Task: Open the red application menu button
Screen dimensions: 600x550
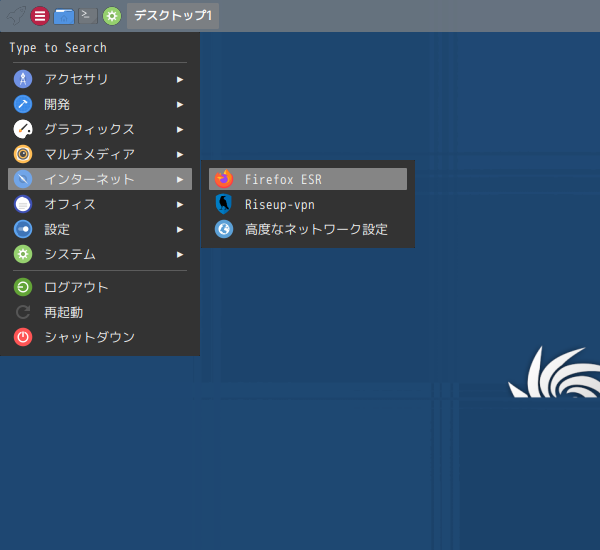Action: coord(40,16)
